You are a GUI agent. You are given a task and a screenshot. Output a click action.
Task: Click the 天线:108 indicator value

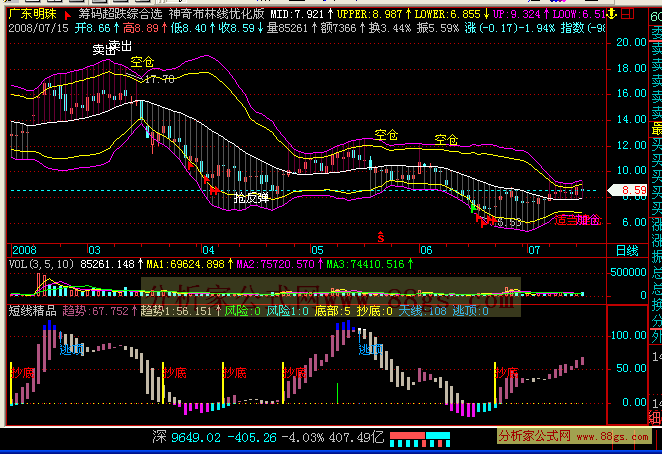click(422, 311)
